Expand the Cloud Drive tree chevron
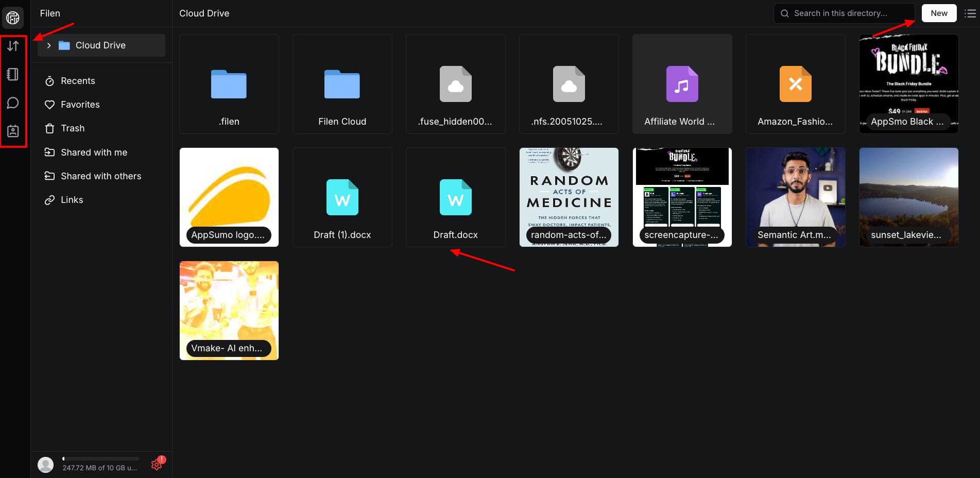 coord(49,45)
